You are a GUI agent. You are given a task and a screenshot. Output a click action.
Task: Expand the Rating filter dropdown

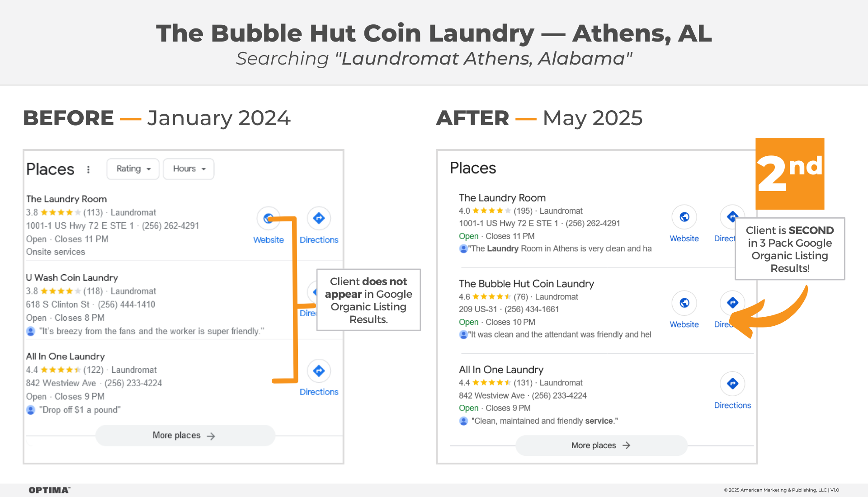click(133, 169)
